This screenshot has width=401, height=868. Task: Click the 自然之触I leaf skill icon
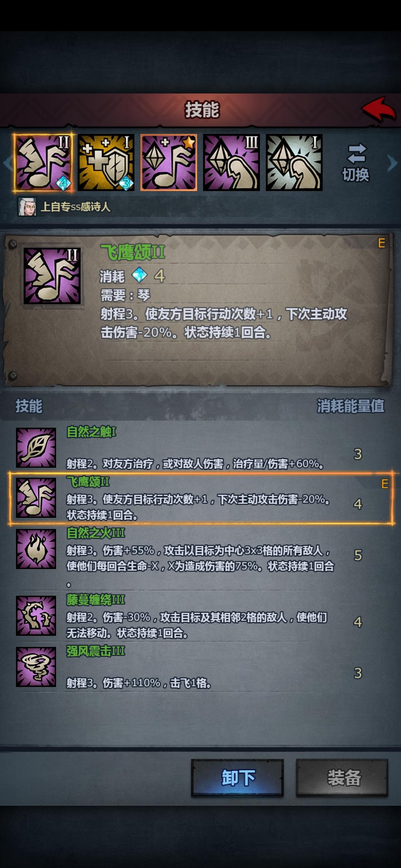pos(36,447)
